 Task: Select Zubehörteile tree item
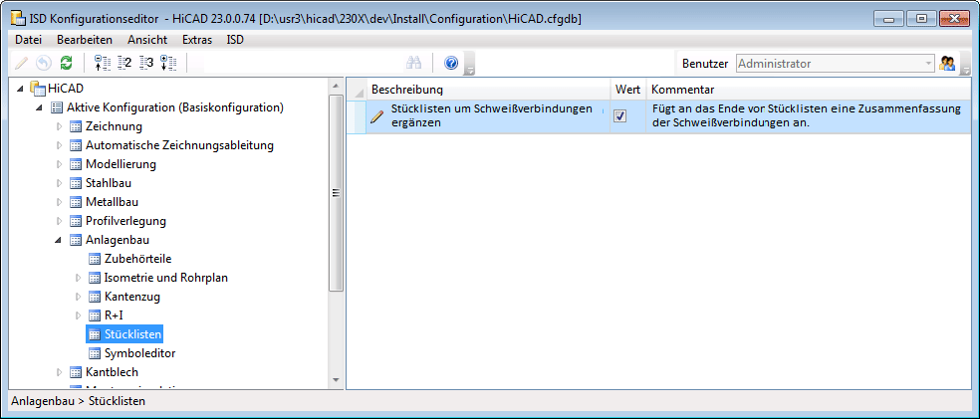(x=138, y=259)
